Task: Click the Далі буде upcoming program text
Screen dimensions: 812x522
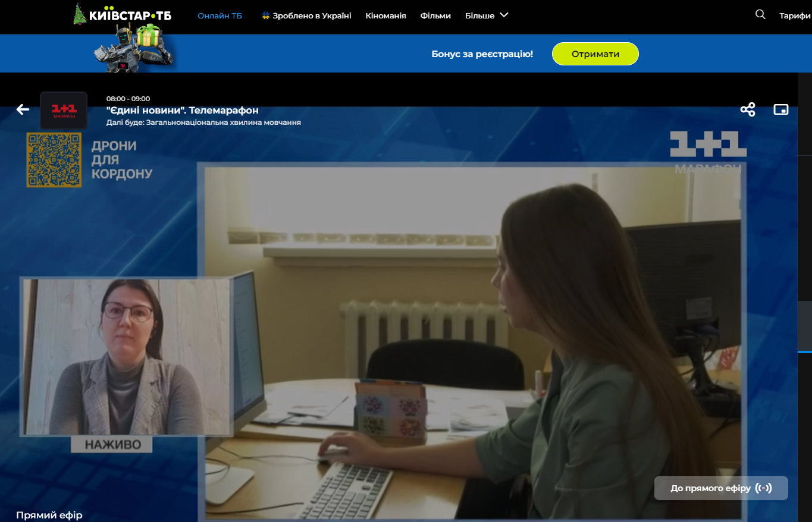Action: point(203,122)
